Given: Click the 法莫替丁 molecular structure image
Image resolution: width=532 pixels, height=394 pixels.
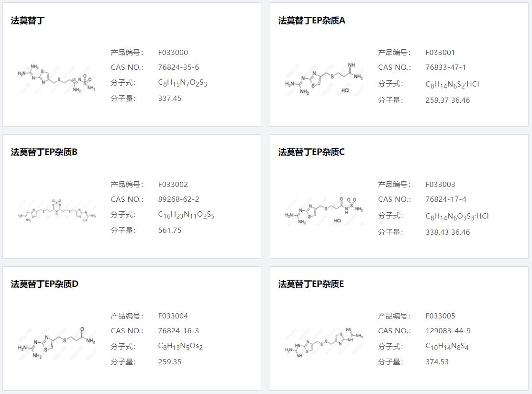Looking at the screenshot, I should tap(56, 77).
